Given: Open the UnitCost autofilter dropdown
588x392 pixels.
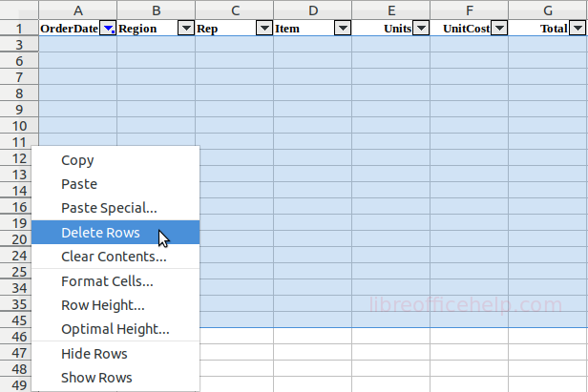Looking at the screenshot, I should tap(499, 28).
